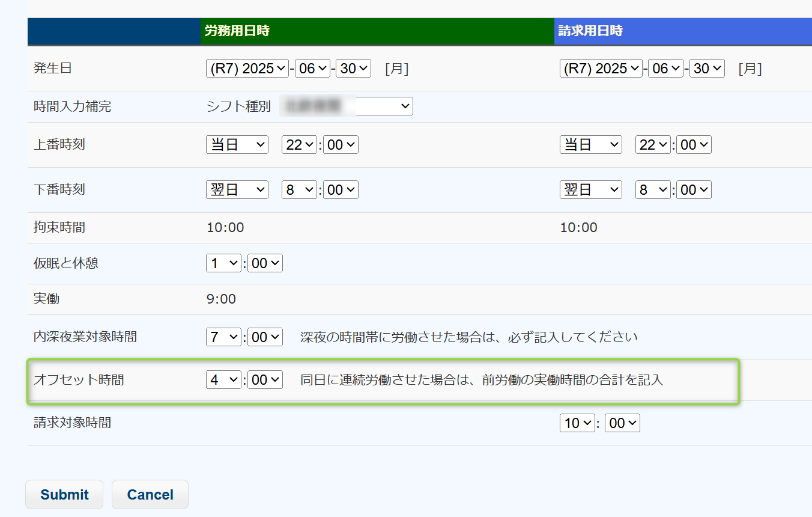812x517 pixels.
Task: Open オフセット時間 minute dropdown
Action: pyautogui.click(x=265, y=380)
